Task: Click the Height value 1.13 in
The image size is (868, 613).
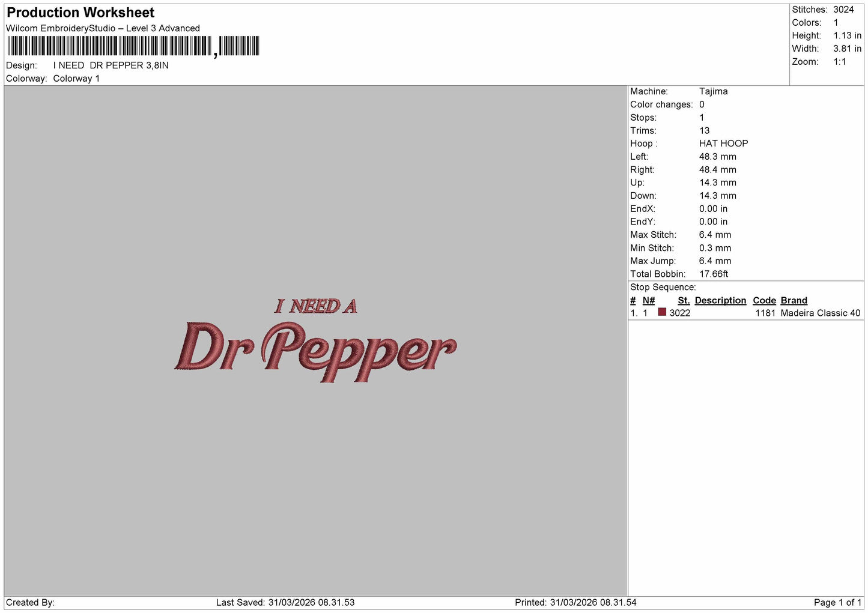Action: coord(847,35)
